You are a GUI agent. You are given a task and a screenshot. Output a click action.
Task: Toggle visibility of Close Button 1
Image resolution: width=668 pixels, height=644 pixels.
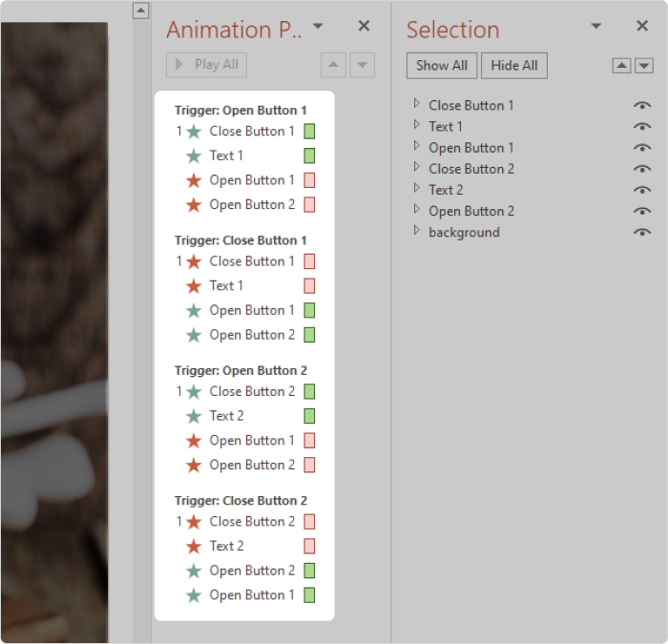pos(642,105)
